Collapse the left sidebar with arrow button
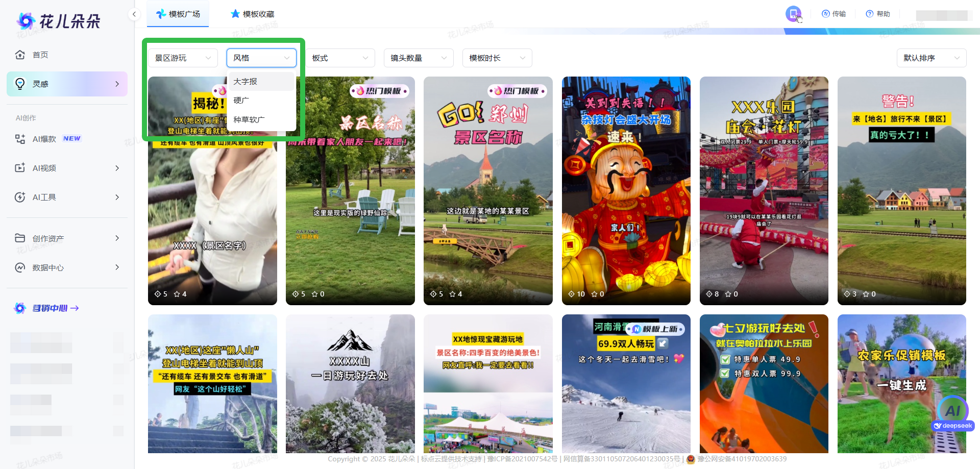Screen dimensions: 980x469 click(x=134, y=14)
